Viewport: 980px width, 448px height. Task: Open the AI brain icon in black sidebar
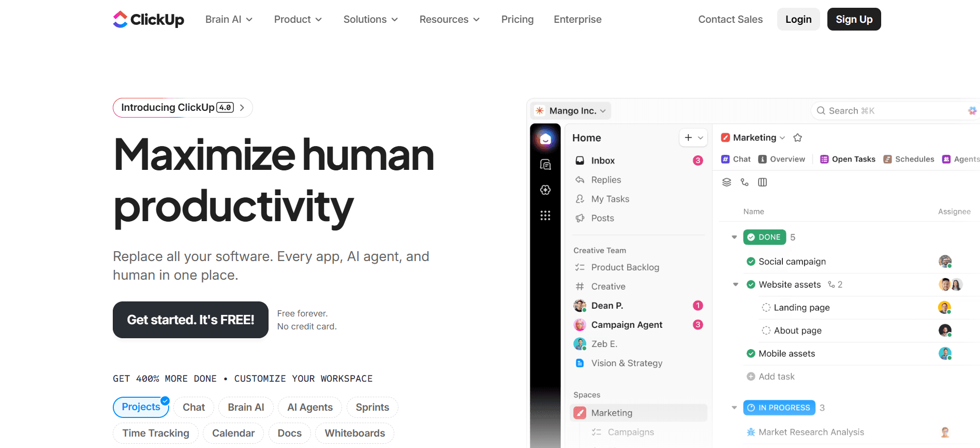tap(545, 190)
